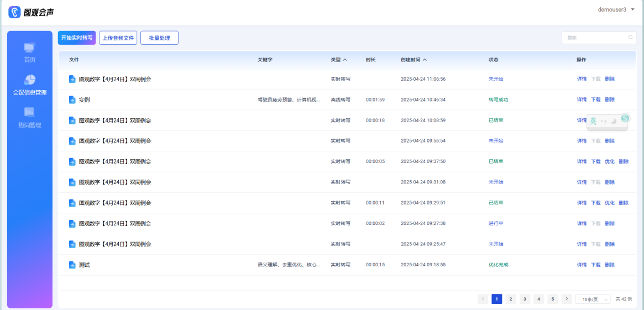Screen dimensions: 644x310
Task: Open 会议信息管理 pie chart icon
Action: [29, 81]
